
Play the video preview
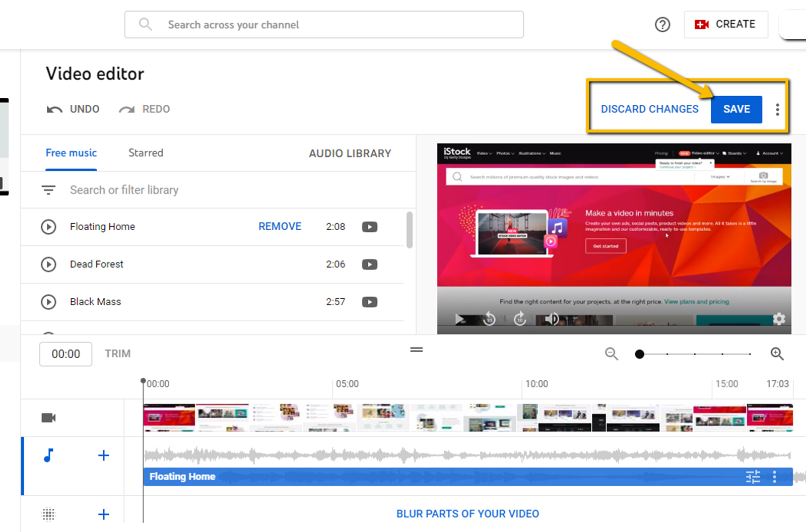coord(459,319)
